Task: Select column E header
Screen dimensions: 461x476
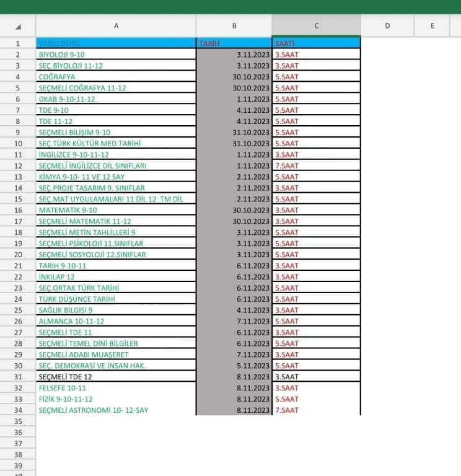Action: pos(432,26)
